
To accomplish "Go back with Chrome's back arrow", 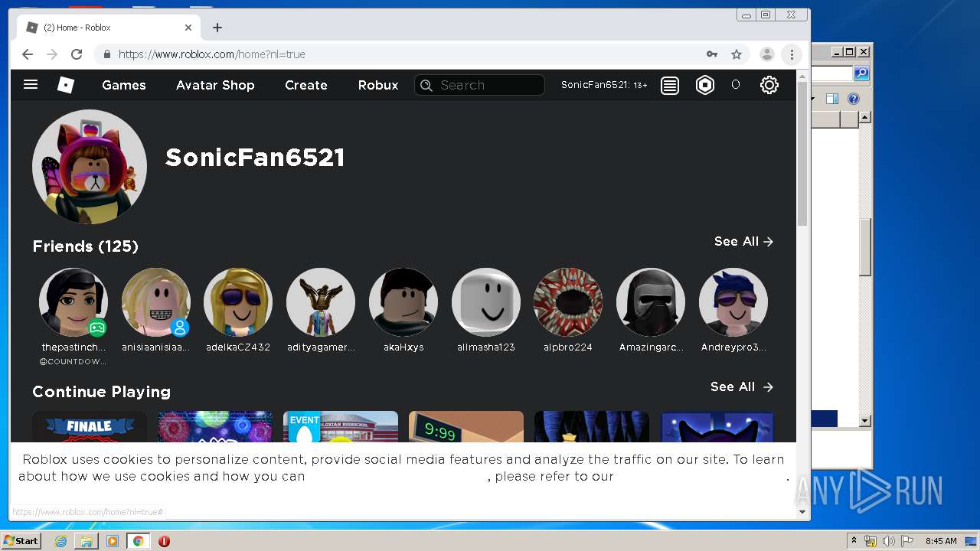I will 28,54.
